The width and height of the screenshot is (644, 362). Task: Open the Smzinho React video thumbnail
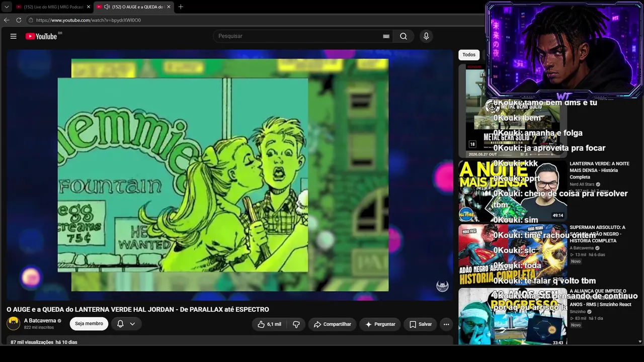click(x=513, y=317)
